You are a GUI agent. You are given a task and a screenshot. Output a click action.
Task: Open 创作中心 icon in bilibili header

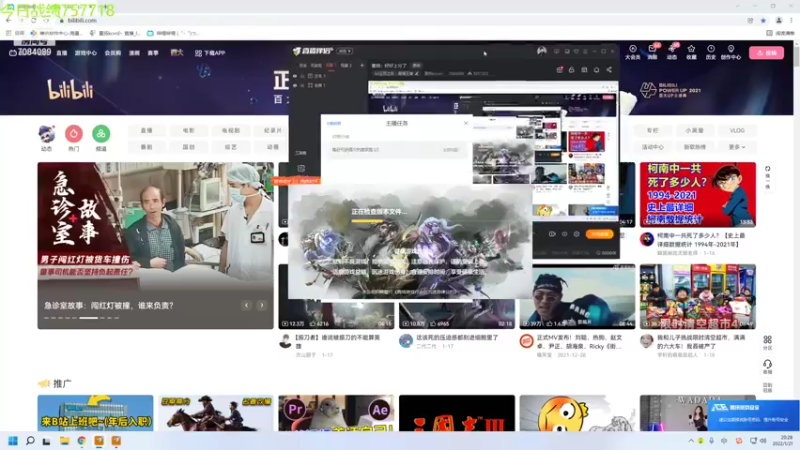tap(731, 52)
